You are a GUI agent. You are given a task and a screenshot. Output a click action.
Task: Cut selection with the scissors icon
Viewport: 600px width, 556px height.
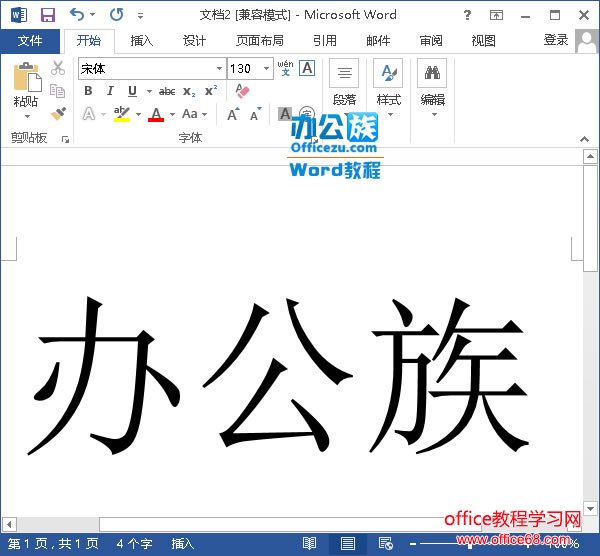[x=58, y=68]
